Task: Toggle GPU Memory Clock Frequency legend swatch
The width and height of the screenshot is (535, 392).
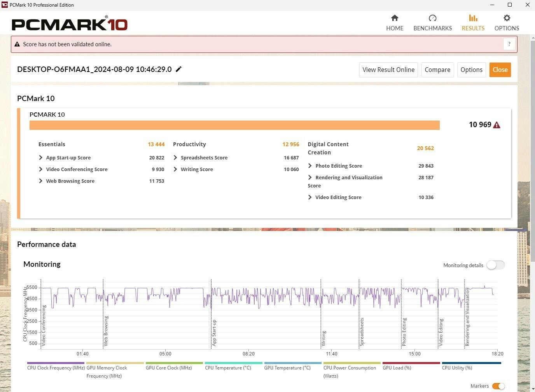Action: (x=115, y=363)
